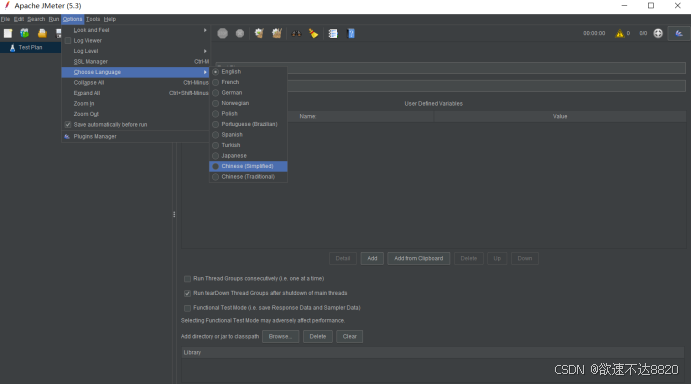Open the Tools menu
The image size is (691, 384).
click(x=93, y=19)
